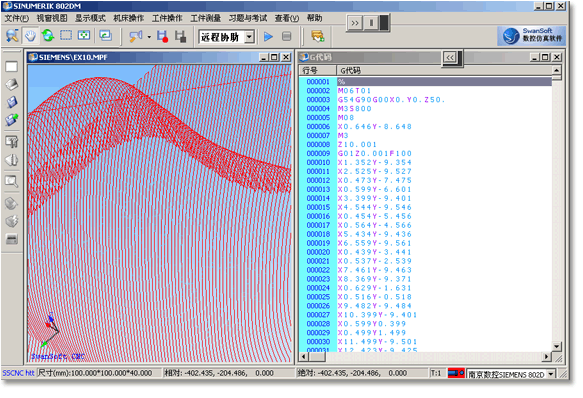Click the zoom magnifier toolbar icon

pos(12,36)
